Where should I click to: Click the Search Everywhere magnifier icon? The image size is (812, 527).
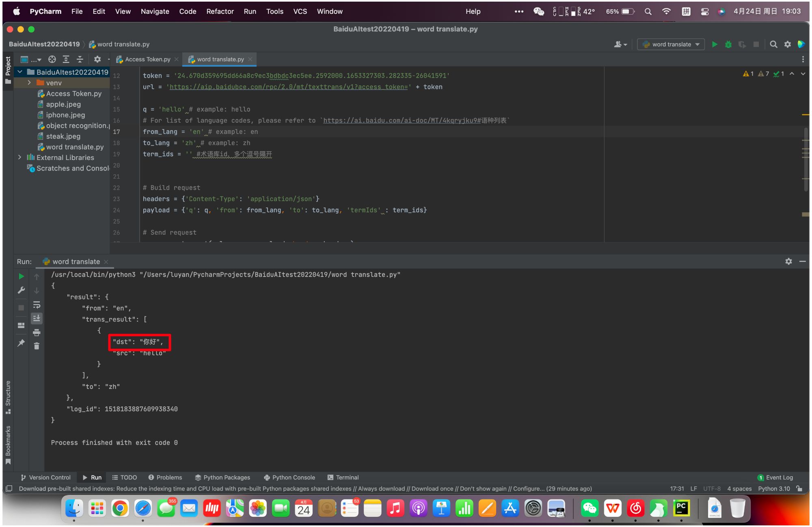[x=773, y=44]
